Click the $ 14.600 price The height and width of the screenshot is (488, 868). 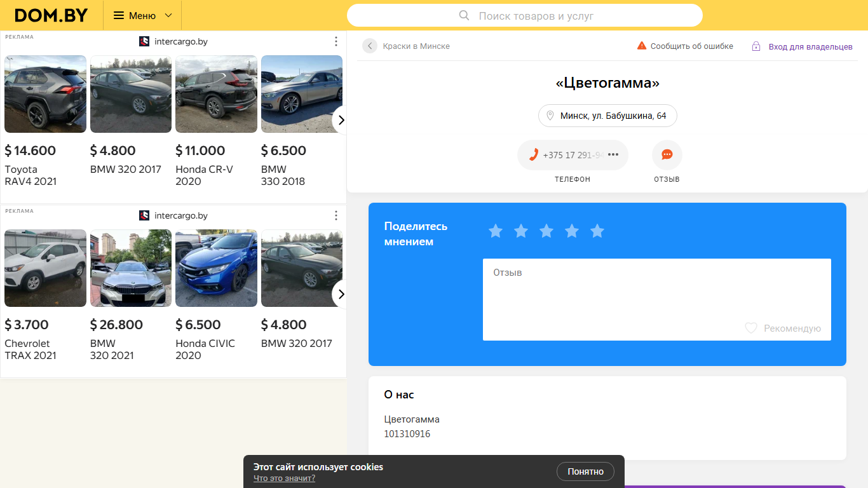(x=31, y=151)
